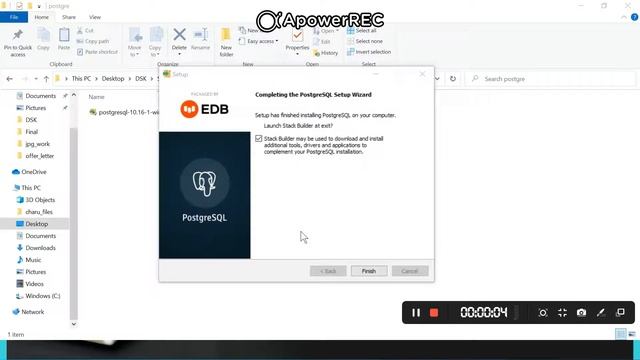The image size is (640, 360).
Task: Click the recorder spotlight/zoom icon
Action: pos(543,313)
